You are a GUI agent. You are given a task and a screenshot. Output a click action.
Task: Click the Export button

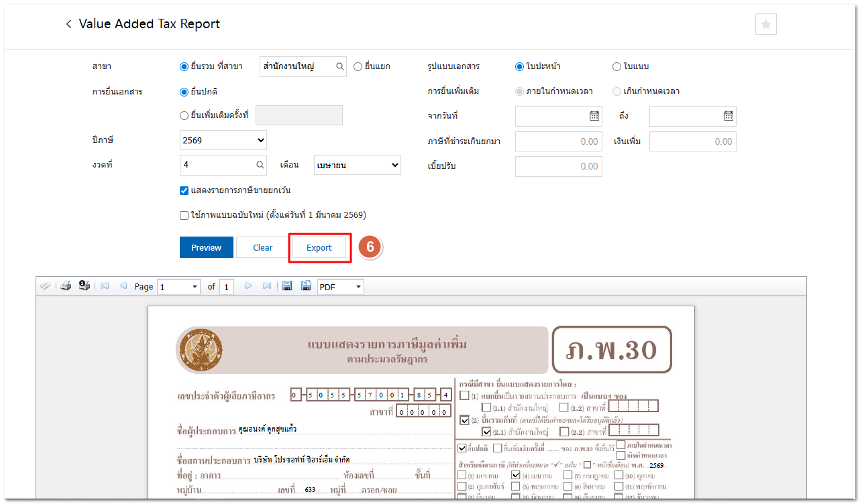tap(319, 247)
